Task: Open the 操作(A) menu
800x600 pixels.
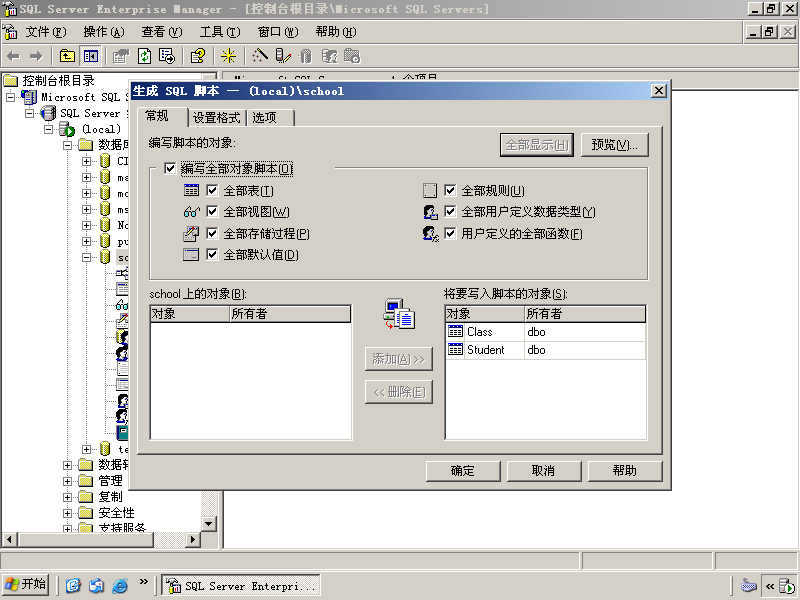Action: tap(104, 32)
